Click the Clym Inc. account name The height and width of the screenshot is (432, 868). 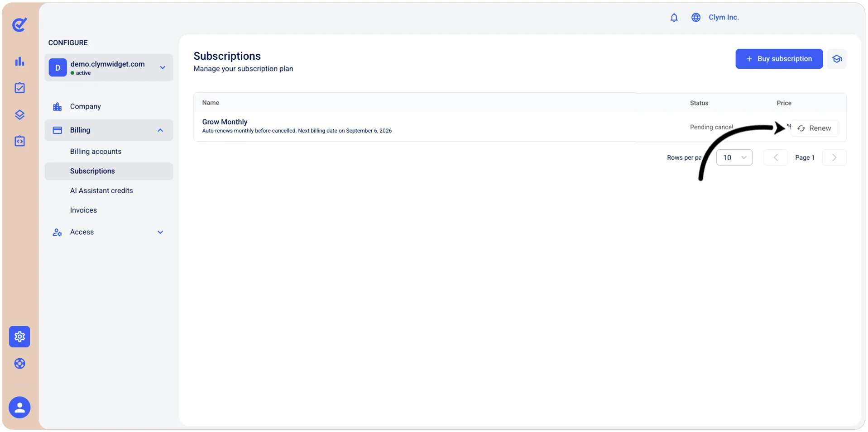(724, 18)
